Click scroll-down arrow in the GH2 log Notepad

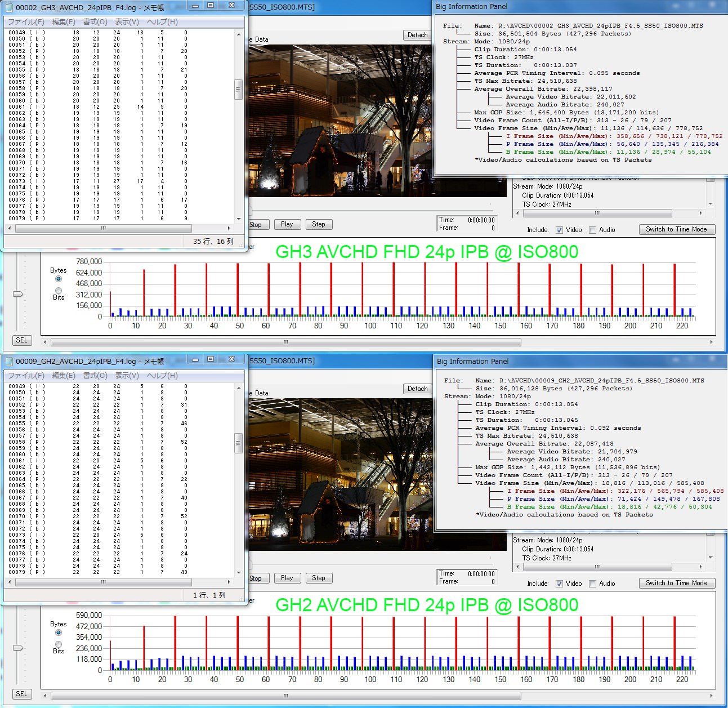pos(239,572)
